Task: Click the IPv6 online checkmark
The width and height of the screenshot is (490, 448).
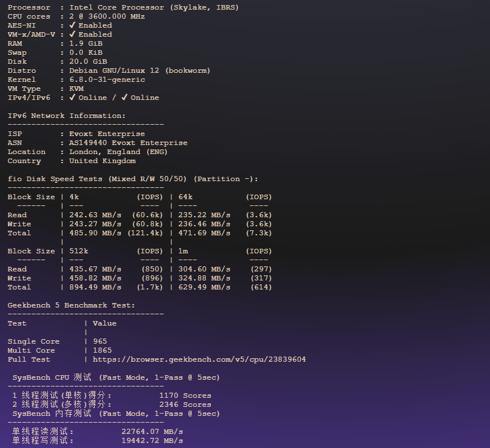Action: tap(125, 98)
